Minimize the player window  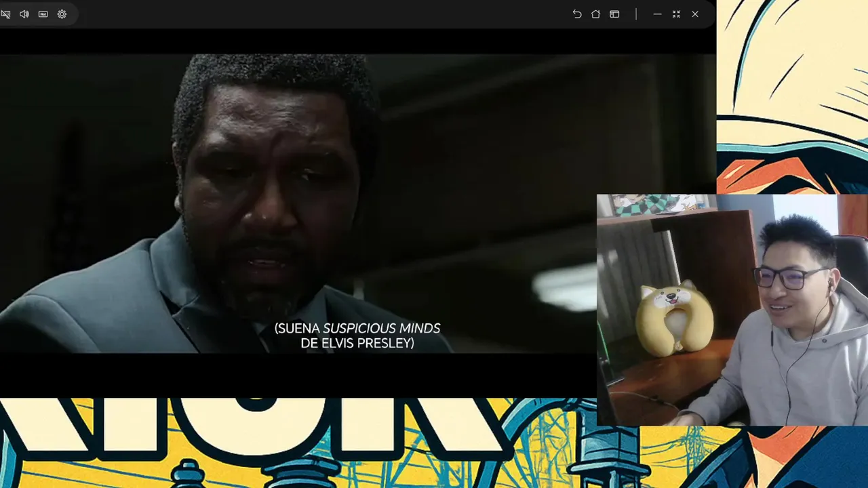[657, 14]
